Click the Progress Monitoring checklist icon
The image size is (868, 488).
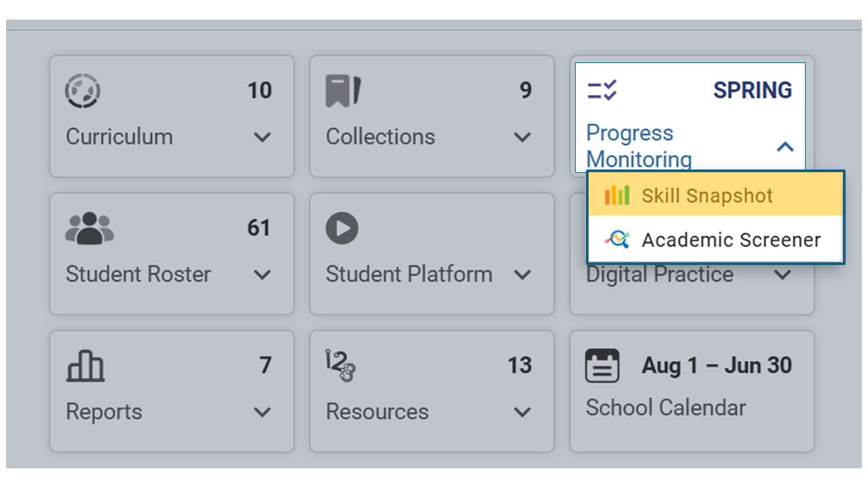click(x=602, y=90)
